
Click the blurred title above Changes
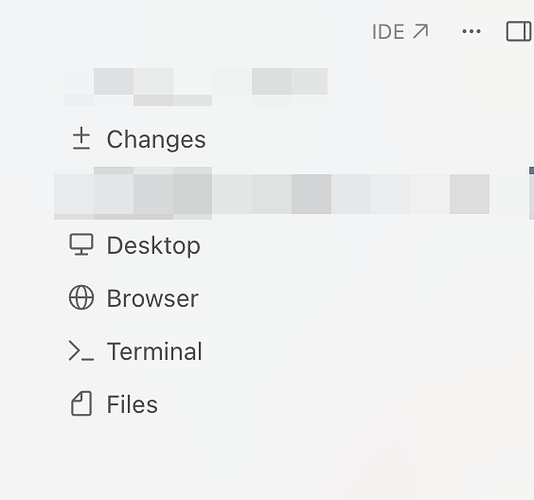tap(196, 87)
